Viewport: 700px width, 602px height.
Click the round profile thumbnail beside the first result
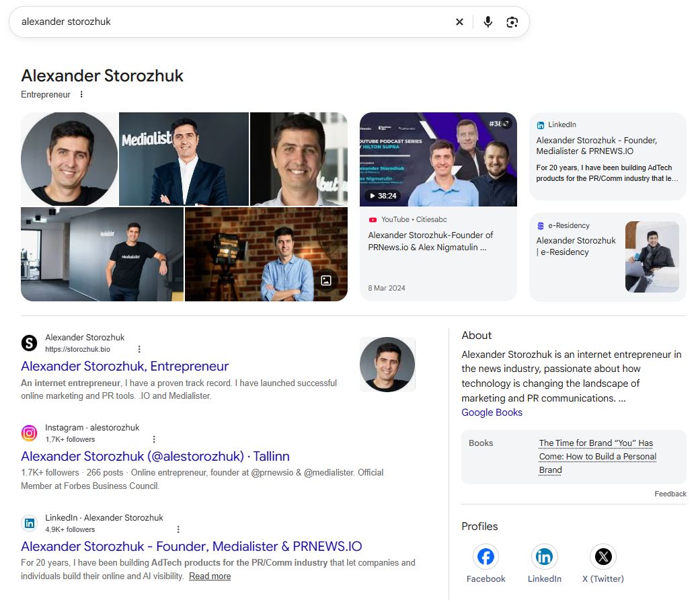point(387,365)
